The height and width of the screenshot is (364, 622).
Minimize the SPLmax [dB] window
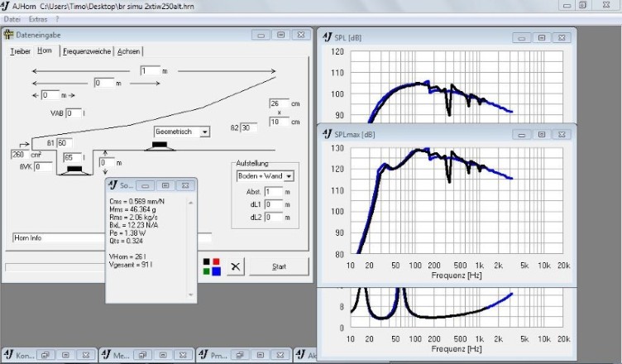522,135
